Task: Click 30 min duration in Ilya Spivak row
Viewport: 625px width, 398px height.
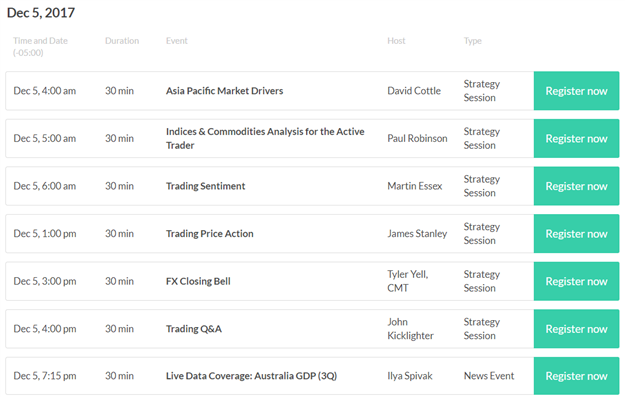Action: (x=119, y=376)
